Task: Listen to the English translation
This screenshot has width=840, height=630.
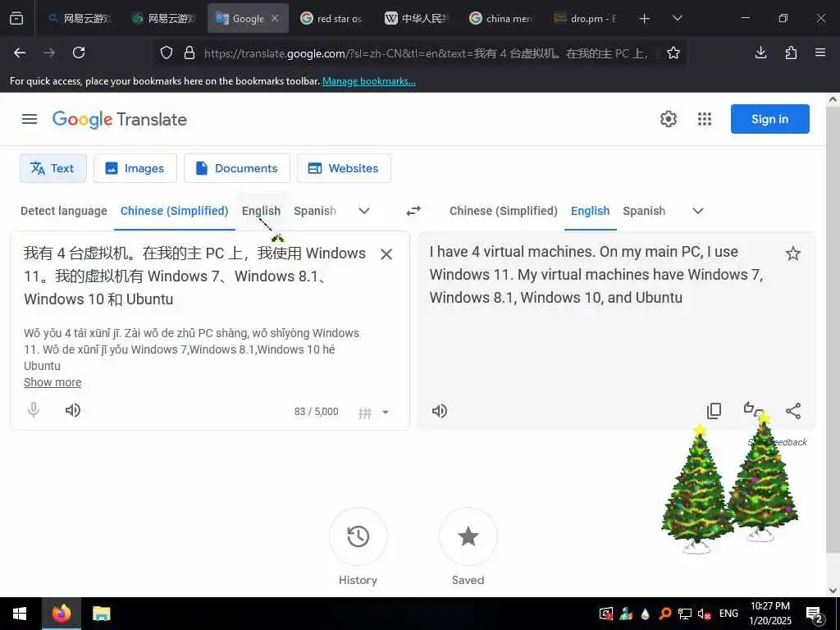Action: tap(440, 411)
